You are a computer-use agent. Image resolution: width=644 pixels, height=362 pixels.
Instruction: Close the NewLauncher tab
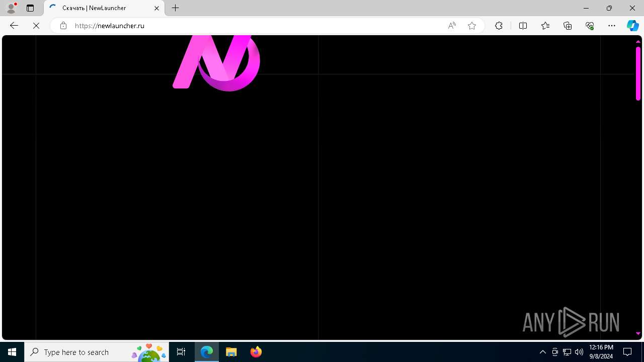coord(156,8)
